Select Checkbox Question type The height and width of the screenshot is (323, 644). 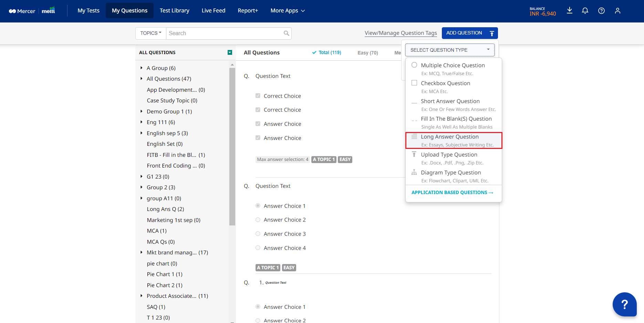[445, 83]
